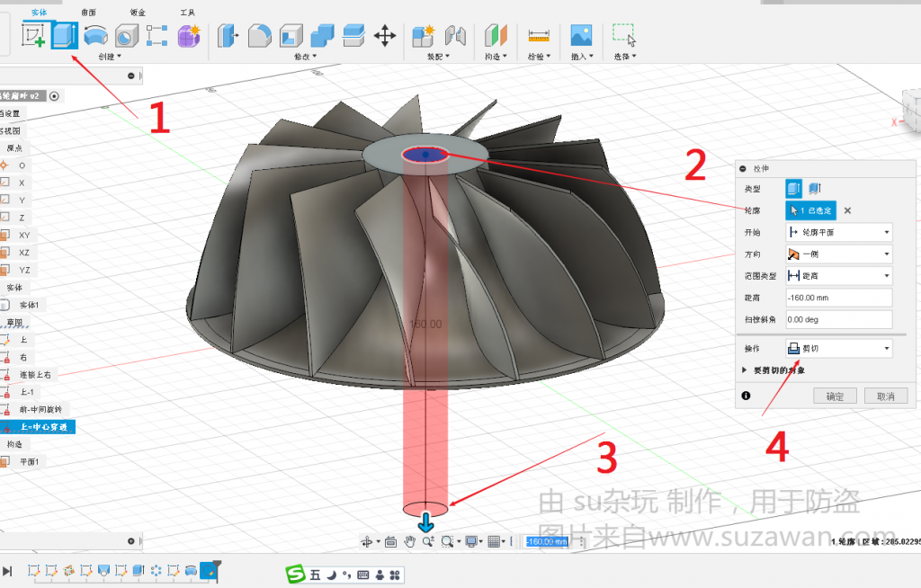Screen dimensions: 921x588
Task: Select the 上-中心穿透 sketch
Action: 38,427
